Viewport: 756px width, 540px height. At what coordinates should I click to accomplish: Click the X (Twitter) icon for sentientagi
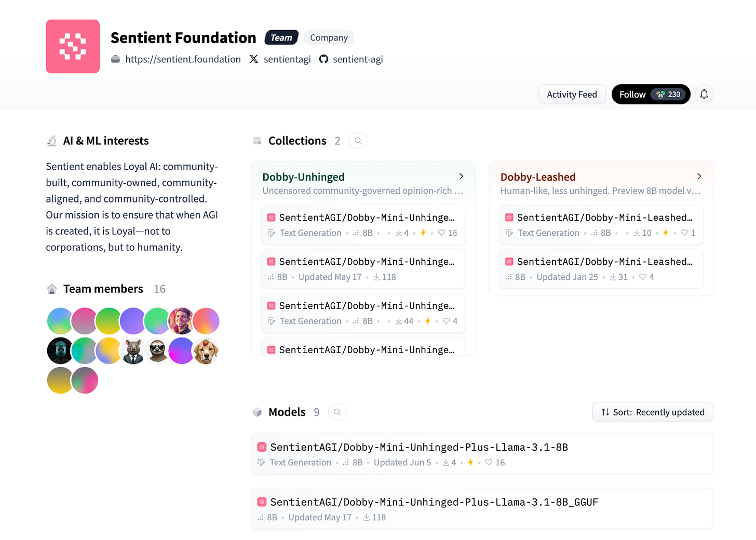253,59
